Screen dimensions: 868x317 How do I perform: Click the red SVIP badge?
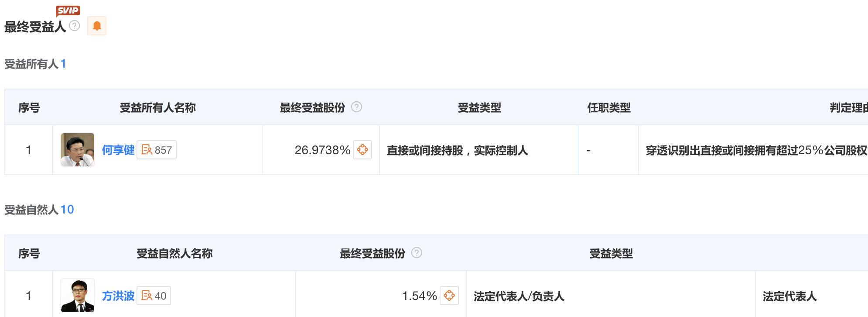68,10
